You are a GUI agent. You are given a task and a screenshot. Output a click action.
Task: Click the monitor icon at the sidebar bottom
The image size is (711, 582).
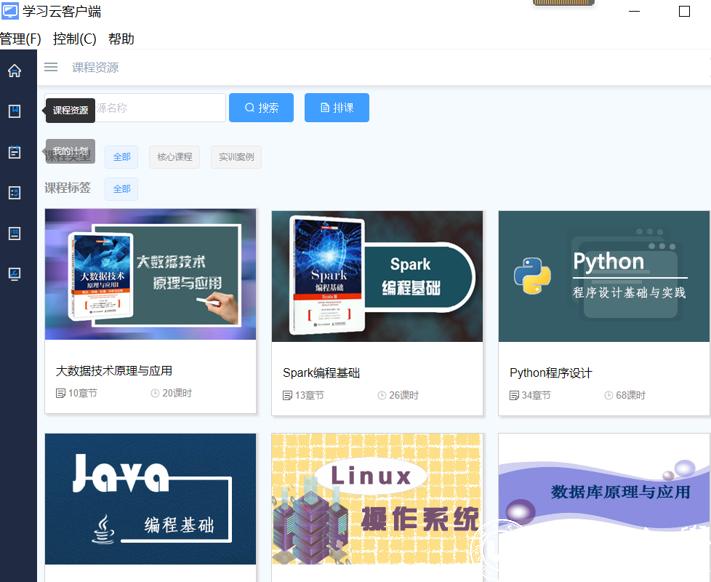[x=14, y=273]
